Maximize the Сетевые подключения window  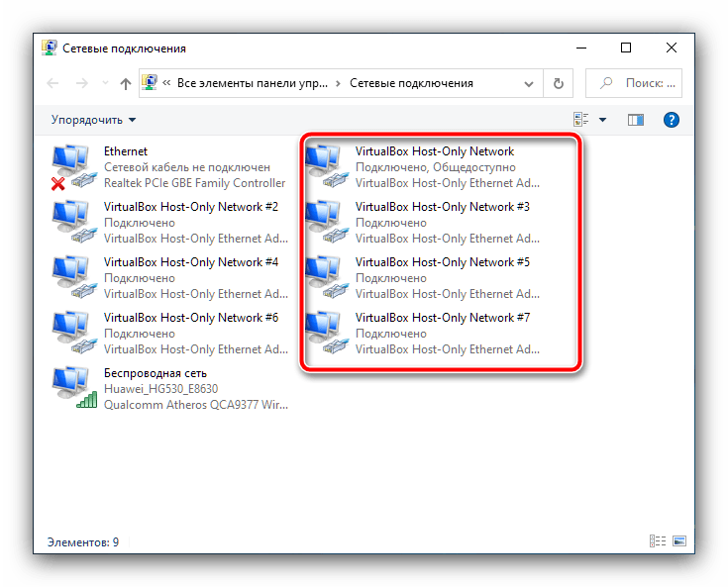626,48
